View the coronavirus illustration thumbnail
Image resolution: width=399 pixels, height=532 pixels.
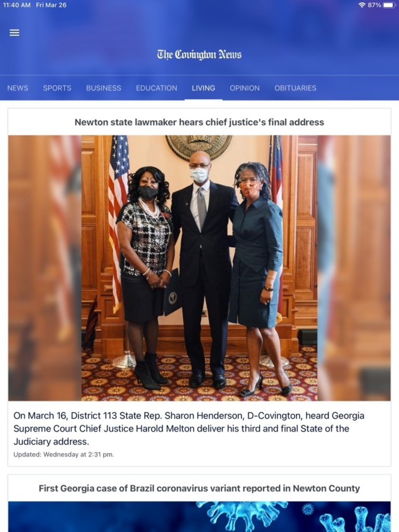(x=199, y=517)
